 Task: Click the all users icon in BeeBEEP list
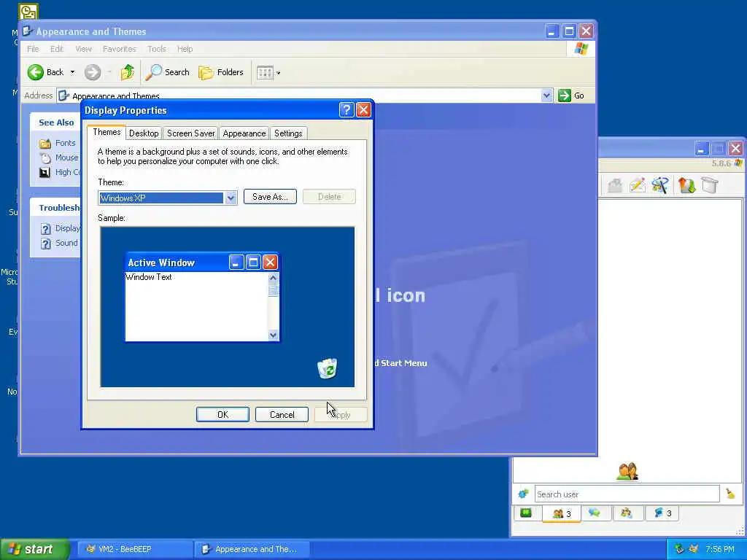click(627, 472)
